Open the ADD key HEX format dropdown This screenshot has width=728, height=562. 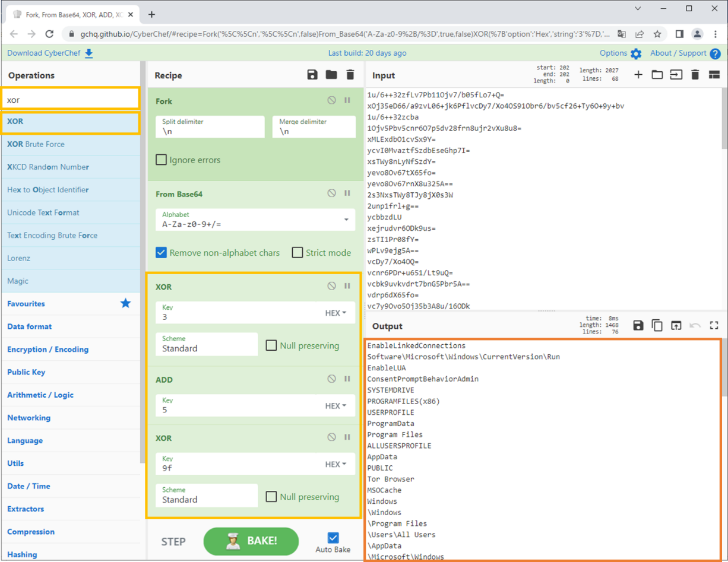[335, 406]
